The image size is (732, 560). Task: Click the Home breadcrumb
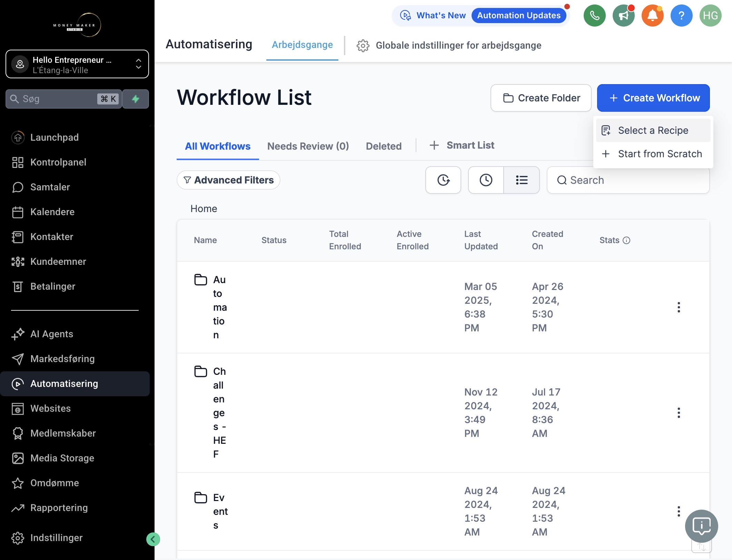point(204,209)
